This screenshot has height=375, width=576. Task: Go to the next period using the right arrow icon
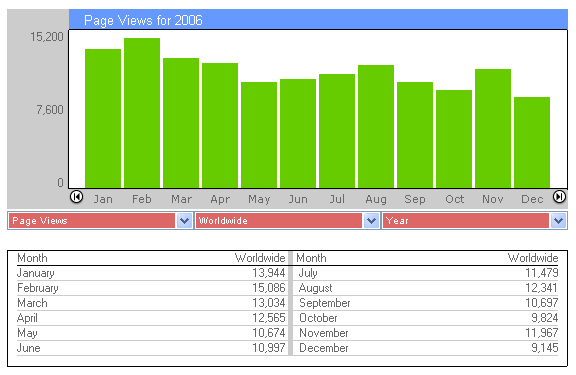coord(559,197)
